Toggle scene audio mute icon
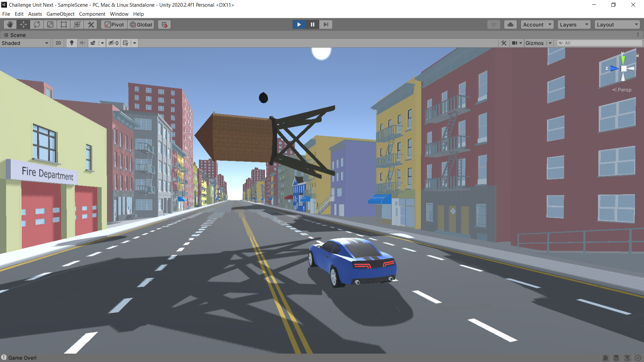The image size is (644, 362). pyautogui.click(x=82, y=43)
